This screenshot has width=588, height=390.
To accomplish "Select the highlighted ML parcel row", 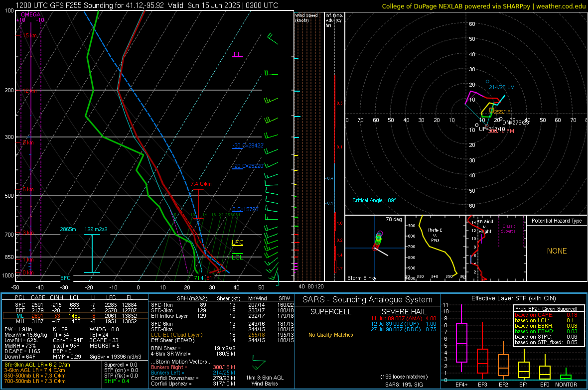I will click(x=75, y=316).
